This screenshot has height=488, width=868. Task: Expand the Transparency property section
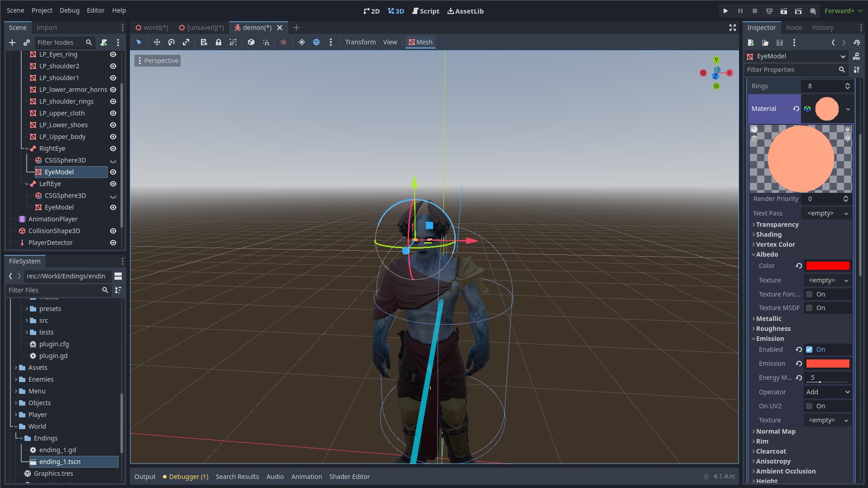click(x=777, y=225)
